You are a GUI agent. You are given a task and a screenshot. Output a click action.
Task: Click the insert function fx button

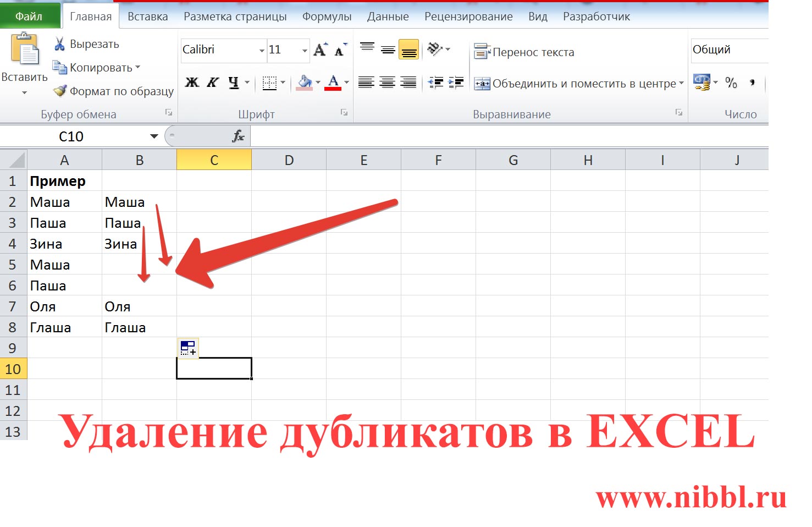[x=238, y=136]
